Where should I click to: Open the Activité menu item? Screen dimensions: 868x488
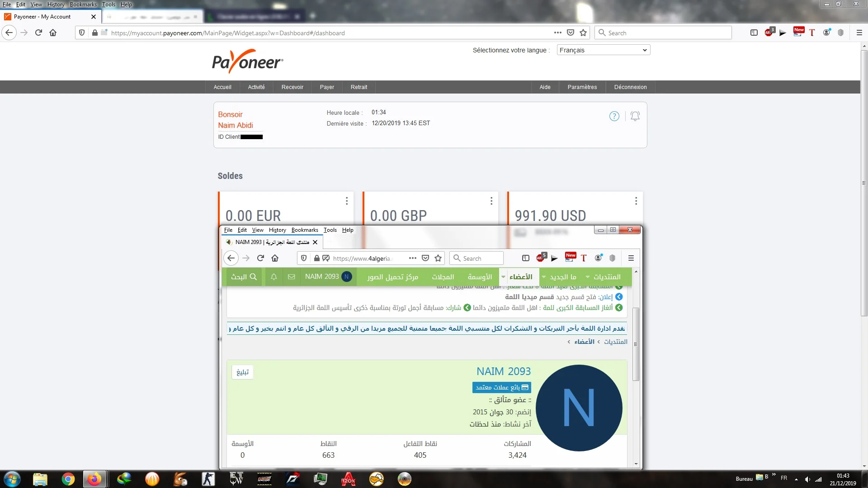point(256,87)
